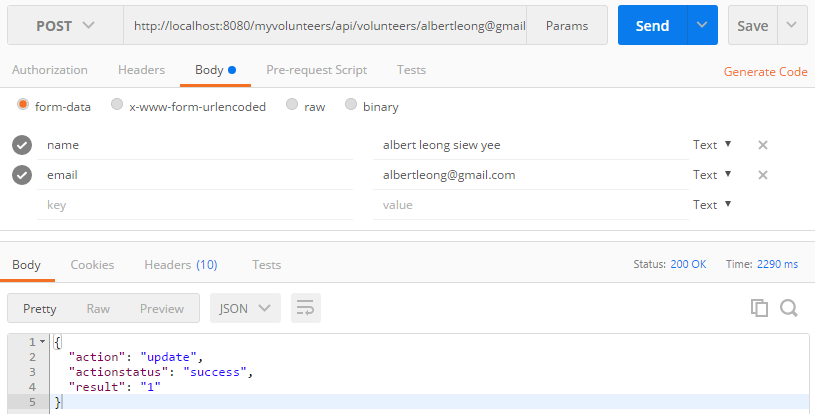Click the empty key placeholder field
The height and width of the screenshot is (414, 815).
click(195, 205)
